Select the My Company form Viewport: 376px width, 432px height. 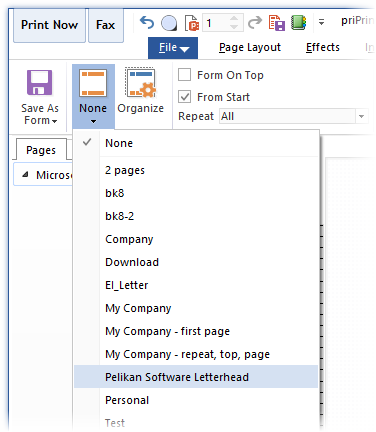pyautogui.click(x=196, y=308)
